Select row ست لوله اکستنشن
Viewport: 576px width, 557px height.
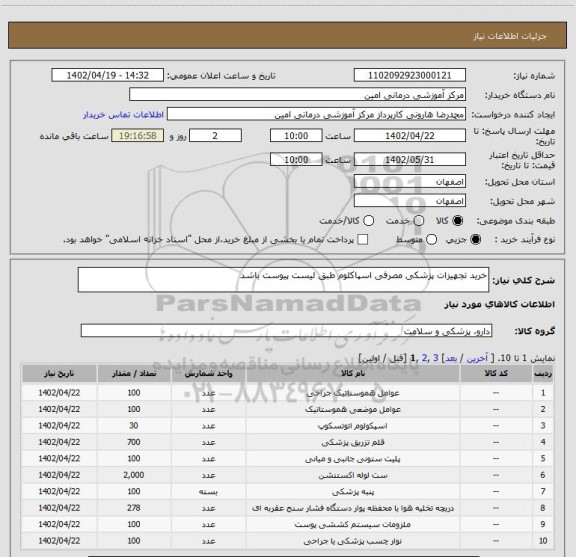coord(287,475)
